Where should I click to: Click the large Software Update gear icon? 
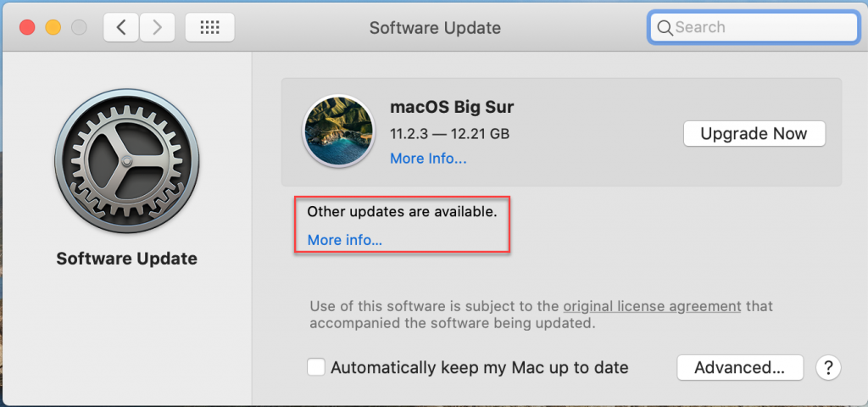tap(127, 161)
